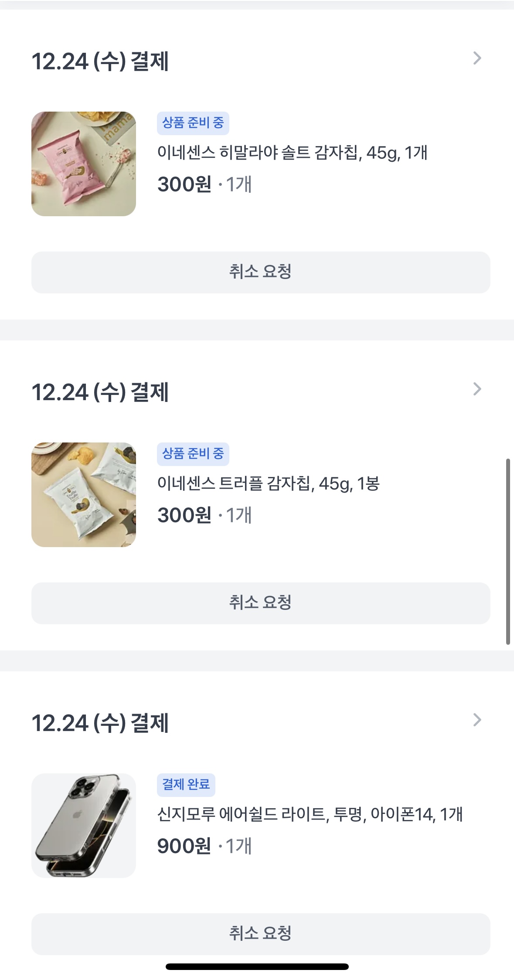
Task: Tap the payment date heading above truffle chips
Action: click(100, 392)
